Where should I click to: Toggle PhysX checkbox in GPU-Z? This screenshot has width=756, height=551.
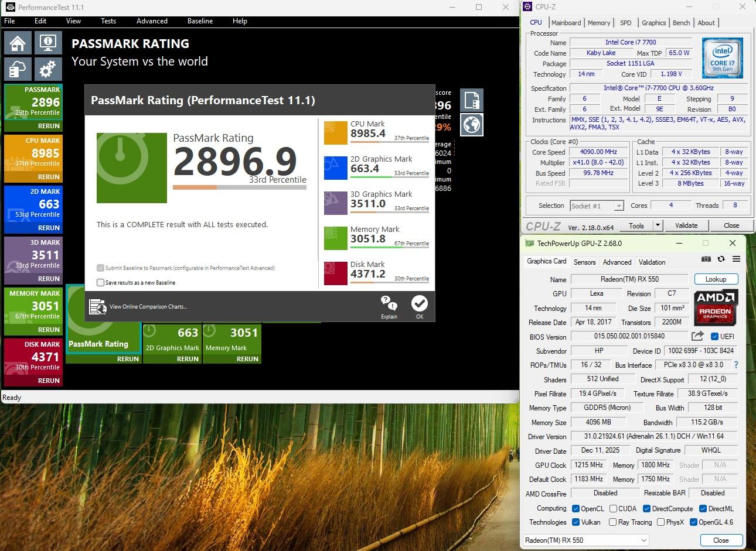pos(660,522)
